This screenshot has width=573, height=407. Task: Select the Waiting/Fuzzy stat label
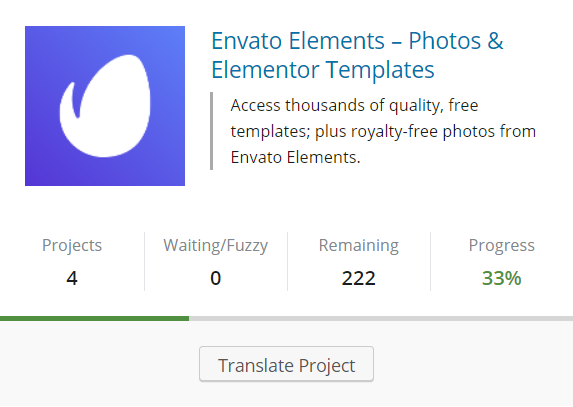216,245
